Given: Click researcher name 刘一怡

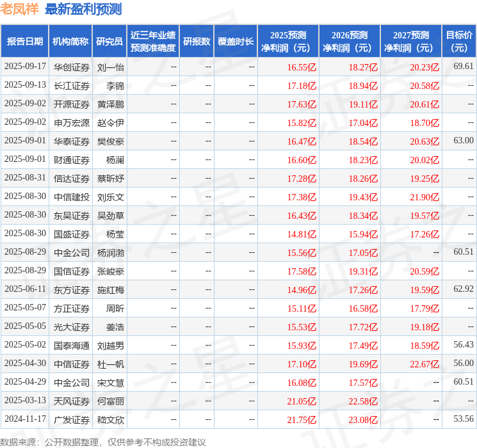Looking at the screenshot, I should click(x=110, y=67).
